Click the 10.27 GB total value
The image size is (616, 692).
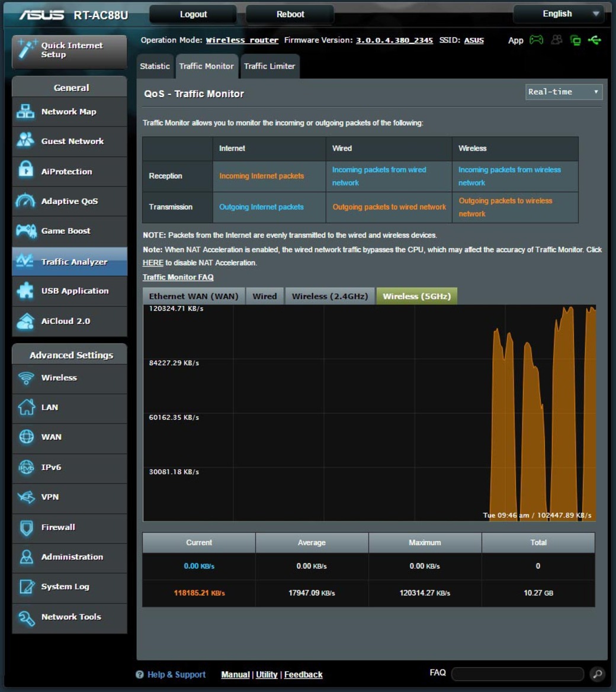pos(538,593)
